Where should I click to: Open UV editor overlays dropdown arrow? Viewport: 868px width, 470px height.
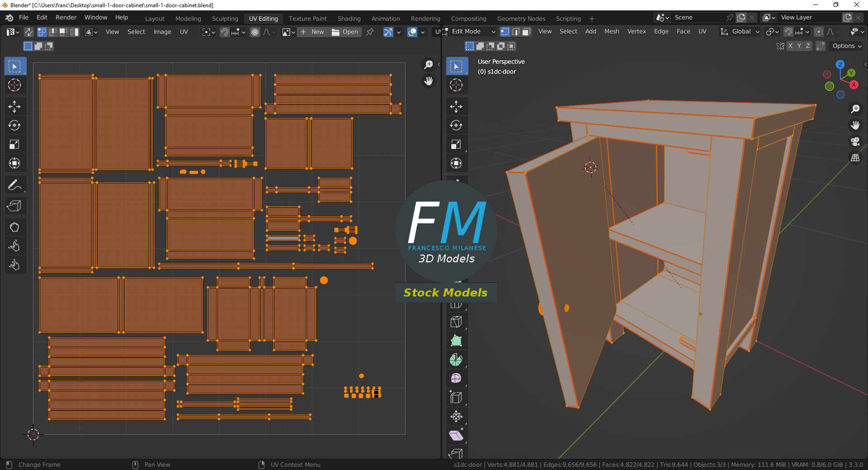[x=423, y=32]
